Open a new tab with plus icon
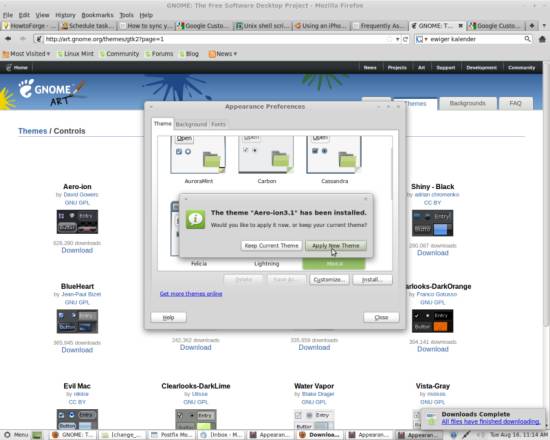 [532, 26]
